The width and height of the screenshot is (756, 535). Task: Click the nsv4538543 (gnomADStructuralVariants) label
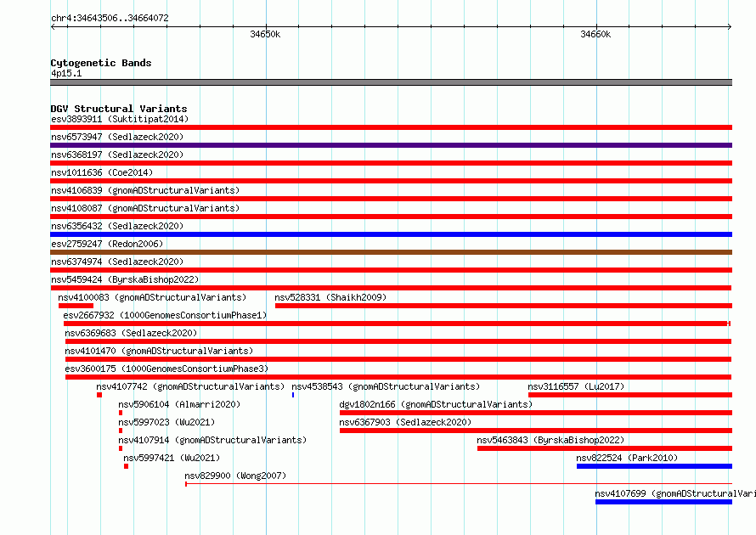click(386, 386)
